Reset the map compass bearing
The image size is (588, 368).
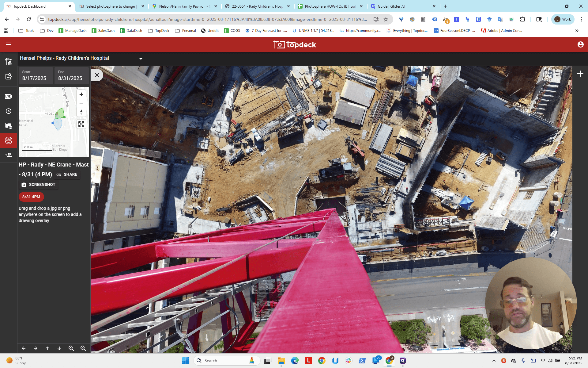click(x=81, y=112)
